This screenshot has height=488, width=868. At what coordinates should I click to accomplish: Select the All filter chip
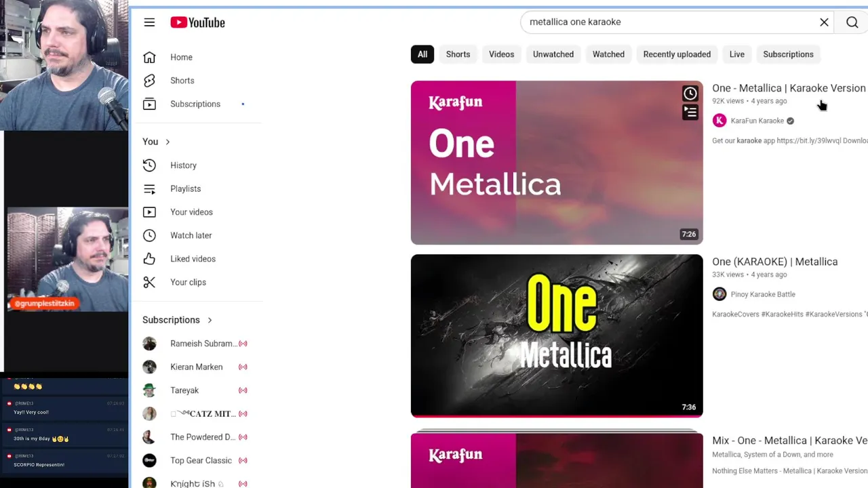click(x=422, y=54)
